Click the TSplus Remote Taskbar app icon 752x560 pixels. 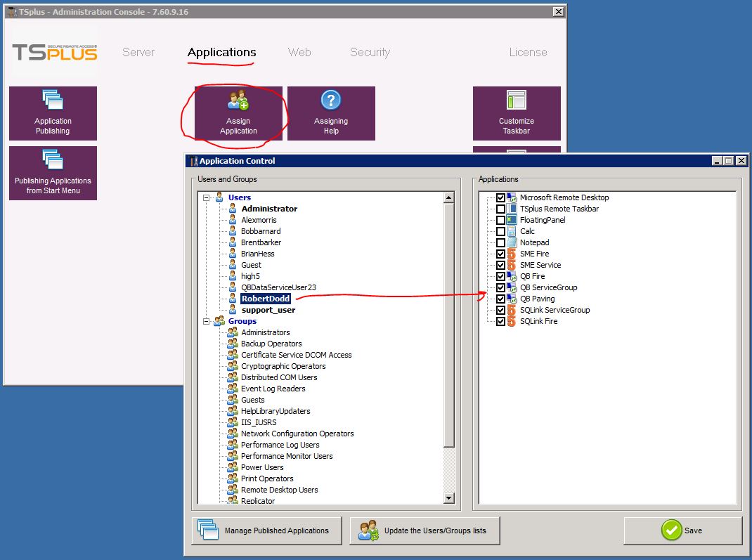tap(512, 209)
